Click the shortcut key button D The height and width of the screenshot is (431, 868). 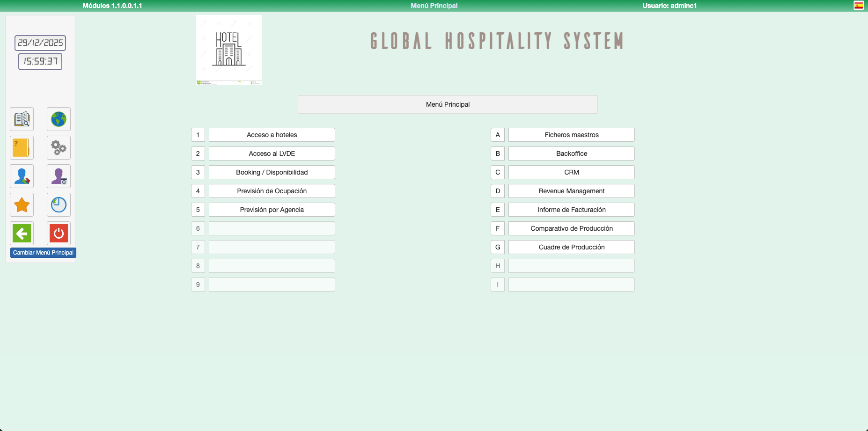point(497,191)
